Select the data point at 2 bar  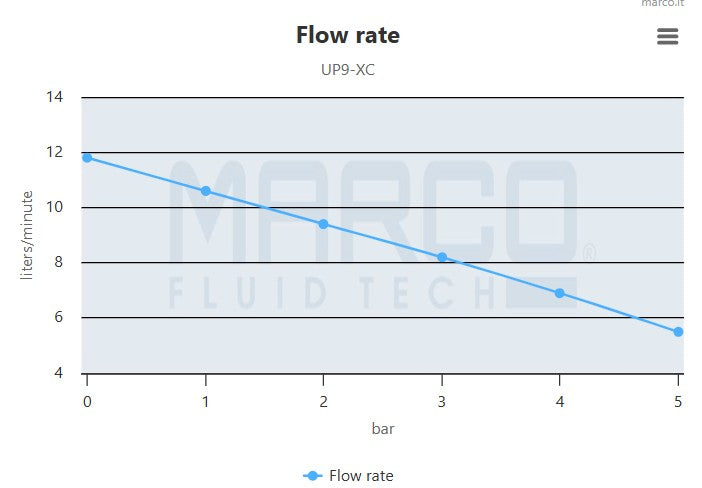pyautogui.click(x=323, y=224)
